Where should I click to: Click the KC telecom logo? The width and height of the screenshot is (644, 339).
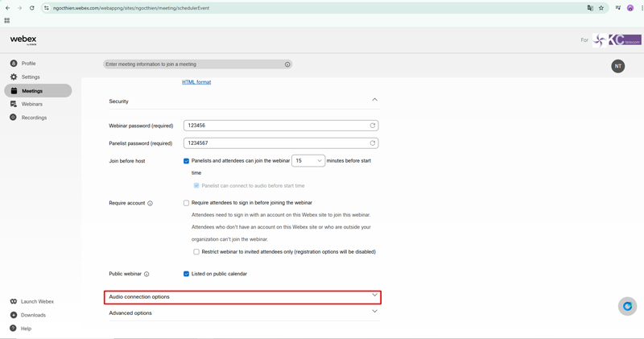pos(617,39)
